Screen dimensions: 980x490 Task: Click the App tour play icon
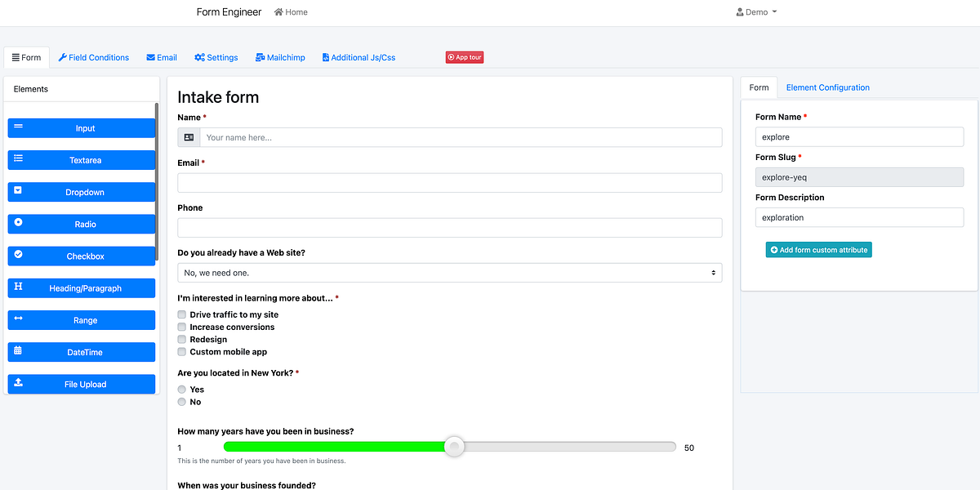(451, 57)
